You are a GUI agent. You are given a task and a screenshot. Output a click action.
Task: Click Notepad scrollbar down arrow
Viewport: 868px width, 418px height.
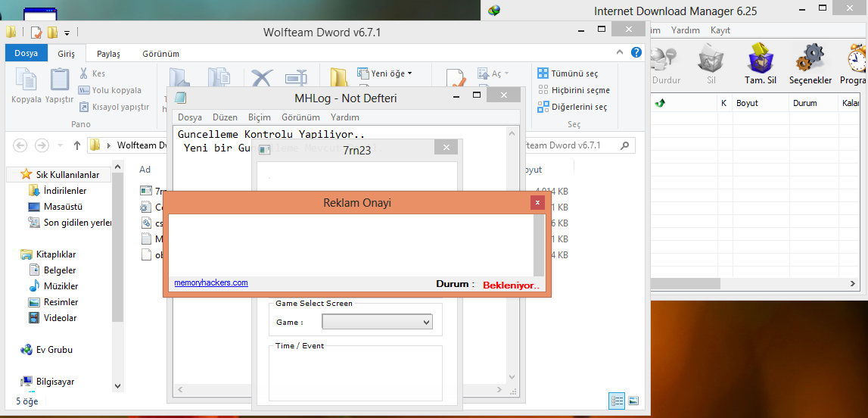pos(513,376)
